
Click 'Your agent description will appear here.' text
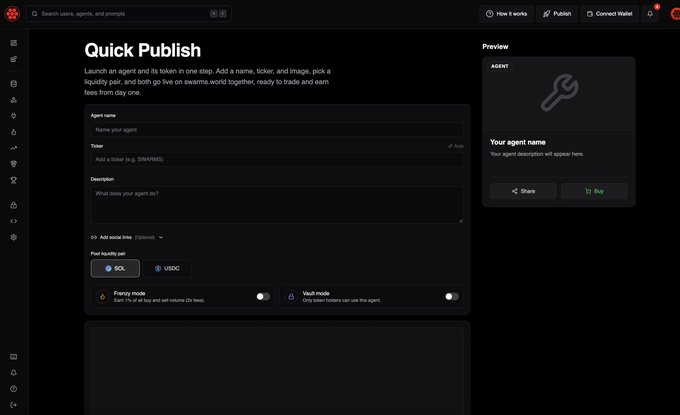pos(537,154)
